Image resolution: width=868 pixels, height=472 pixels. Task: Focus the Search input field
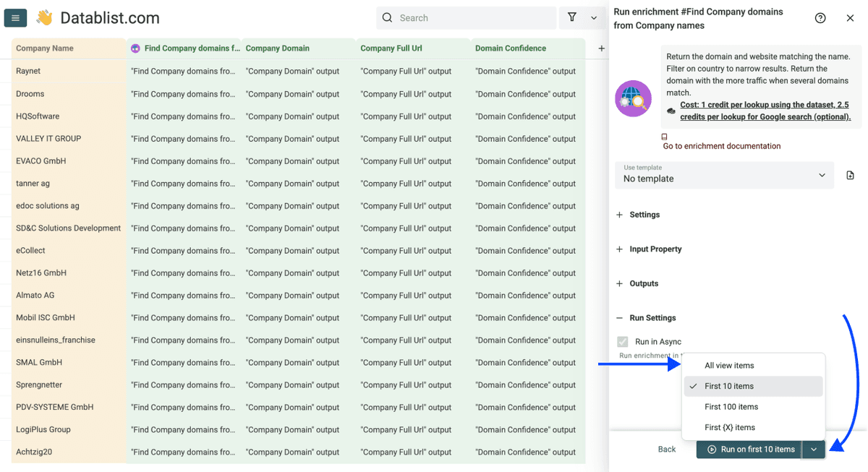click(467, 18)
